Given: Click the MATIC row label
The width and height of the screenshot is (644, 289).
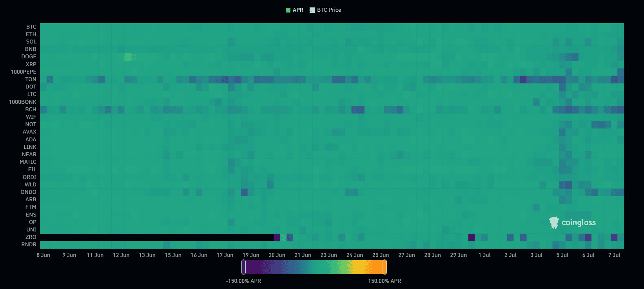Looking at the screenshot, I should [x=28, y=162].
